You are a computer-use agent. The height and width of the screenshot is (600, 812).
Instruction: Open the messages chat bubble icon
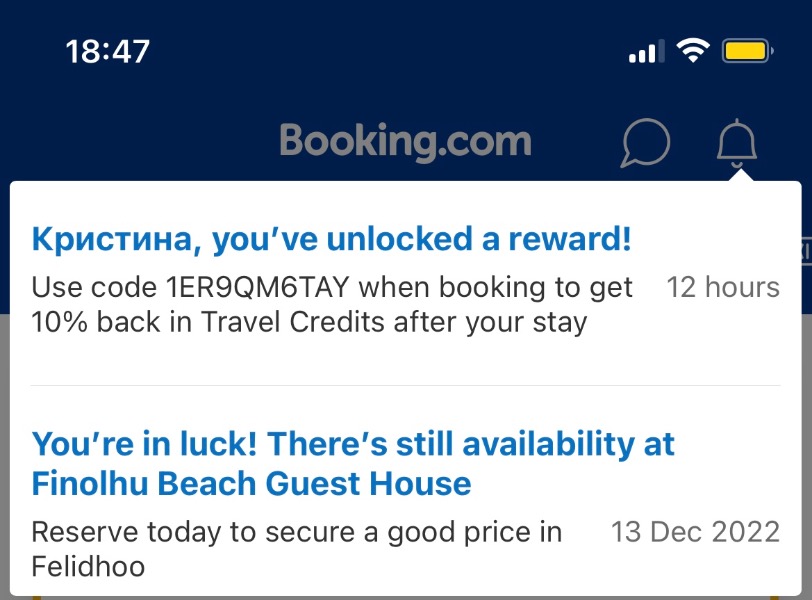(x=645, y=143)
